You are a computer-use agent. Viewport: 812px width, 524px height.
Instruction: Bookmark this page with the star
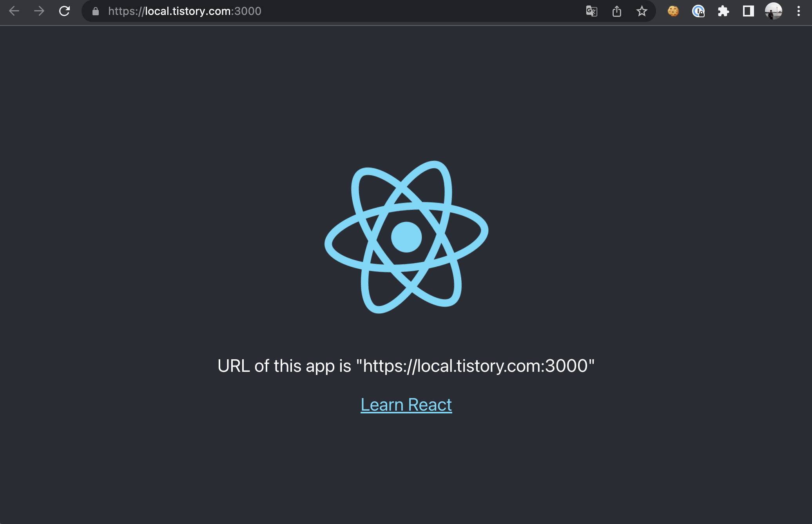click(642, 11)
